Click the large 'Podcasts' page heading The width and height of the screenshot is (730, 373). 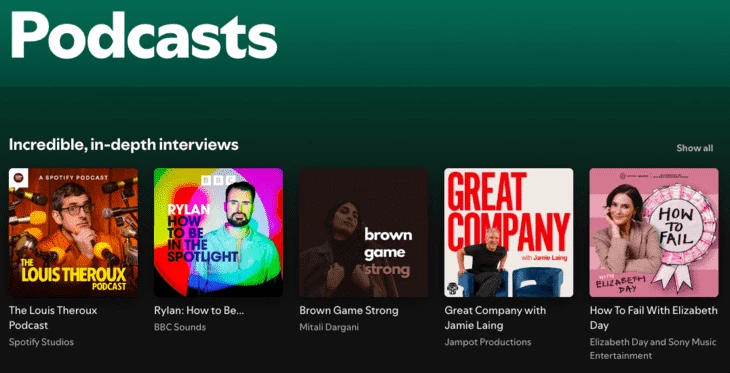point(143,35)
